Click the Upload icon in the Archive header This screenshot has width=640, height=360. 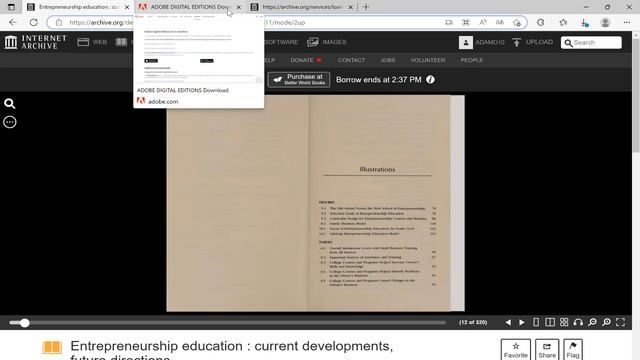(x=516, y=42)
